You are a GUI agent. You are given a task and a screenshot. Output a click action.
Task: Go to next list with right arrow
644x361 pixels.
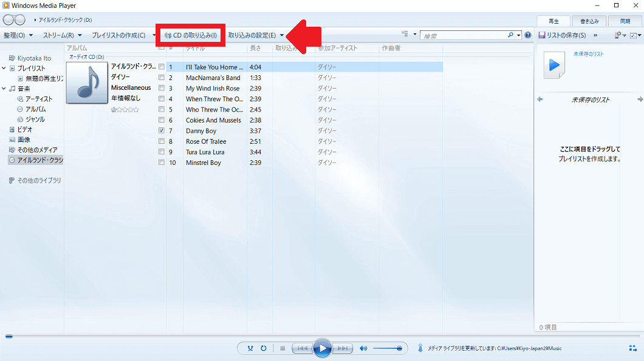pyautogui.click(x=640, y=100)
